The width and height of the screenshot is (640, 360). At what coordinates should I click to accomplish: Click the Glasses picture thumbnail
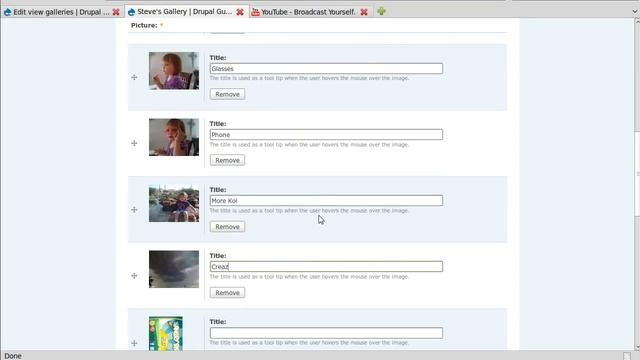(174, 71)
